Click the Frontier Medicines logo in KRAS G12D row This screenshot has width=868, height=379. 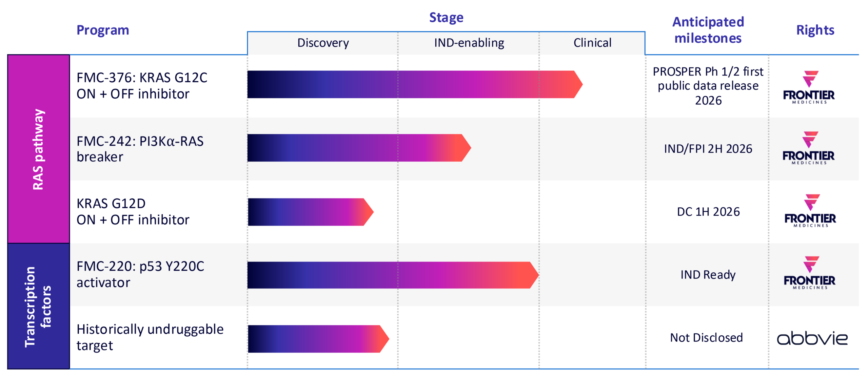pos(810,211)
